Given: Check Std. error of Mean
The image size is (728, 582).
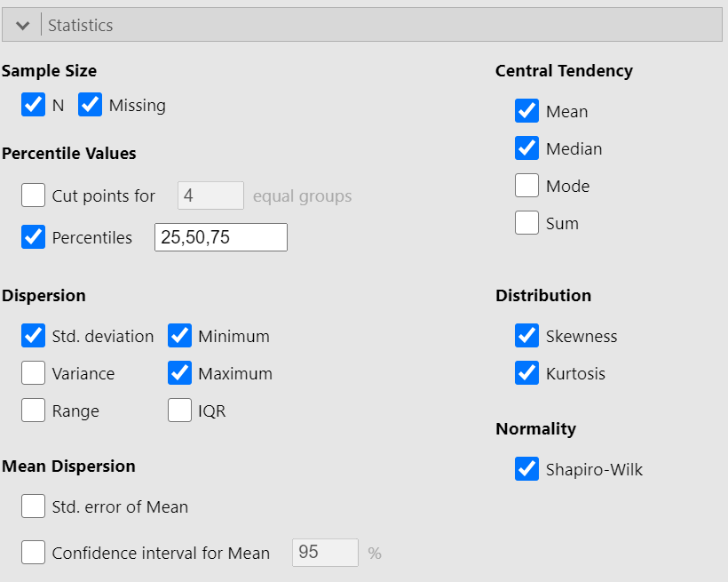Looking at the screenshot, I should pos(34,506).
